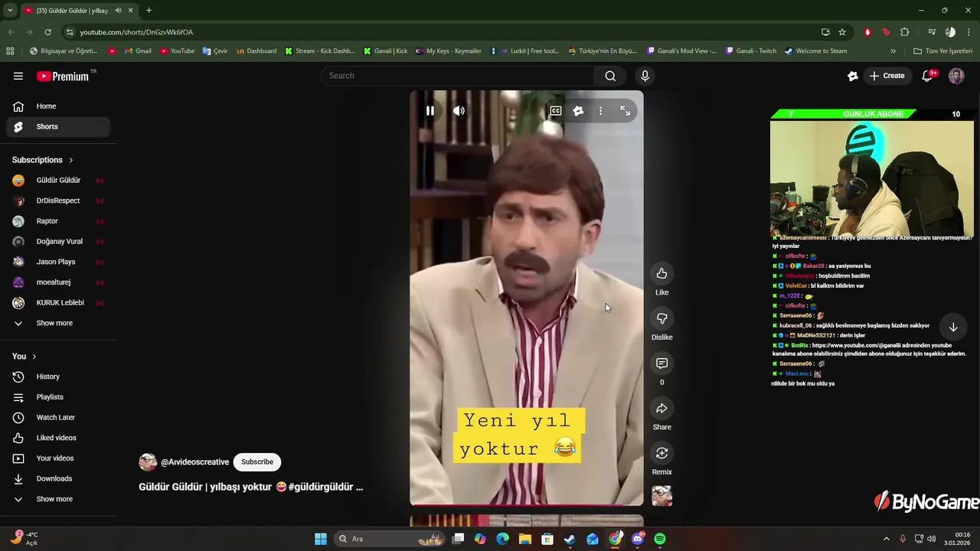
Task: Open the Create menu button
Action: [x=887, y=76]
